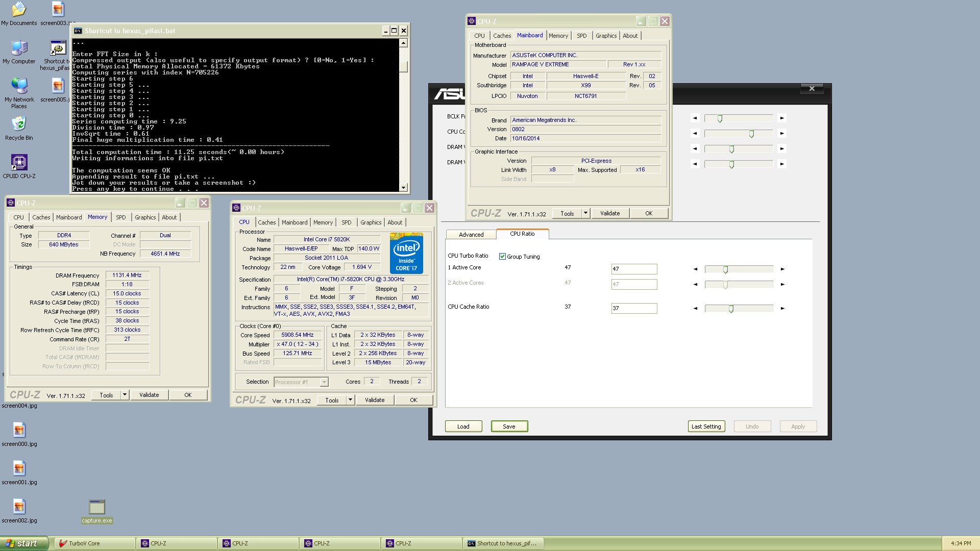Increase CPU Cache Ratio with right arrow
Screen dimensions: 980x551
click(782, 308)
